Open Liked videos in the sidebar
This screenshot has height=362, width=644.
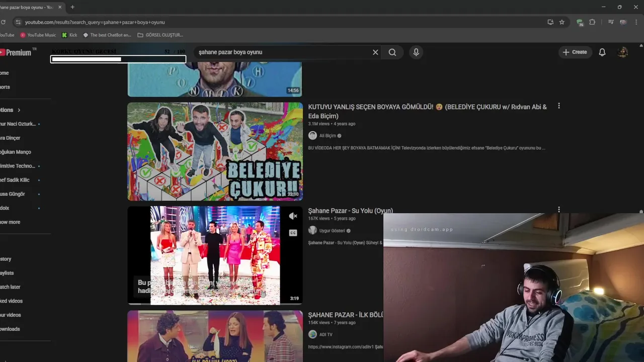[11, 301]
